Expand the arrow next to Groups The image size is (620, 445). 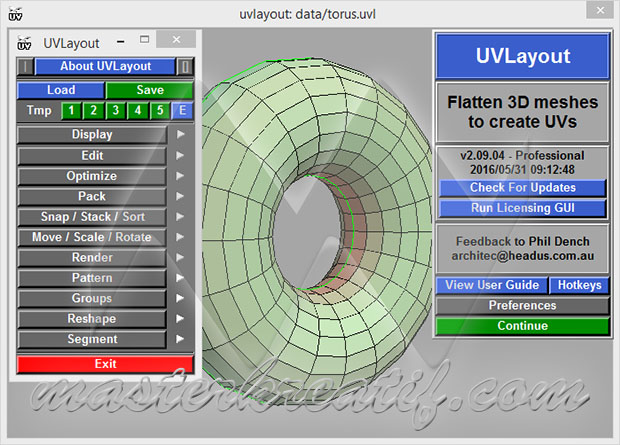tap(180, 298)
